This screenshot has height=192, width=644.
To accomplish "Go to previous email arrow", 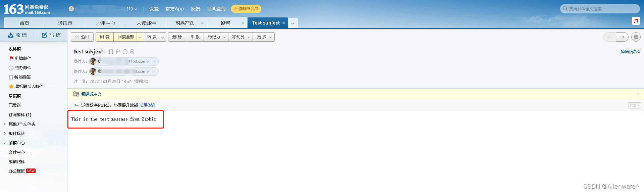I will 609,37.
